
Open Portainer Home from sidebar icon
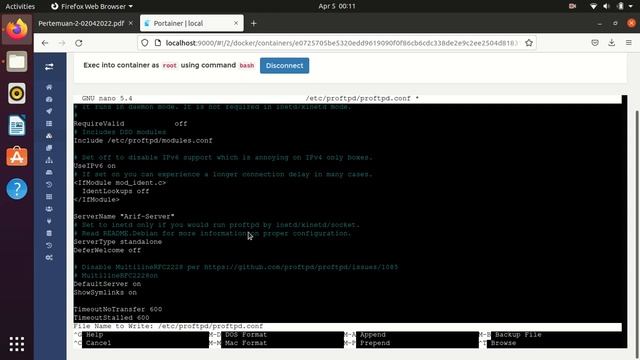point(49,87)
